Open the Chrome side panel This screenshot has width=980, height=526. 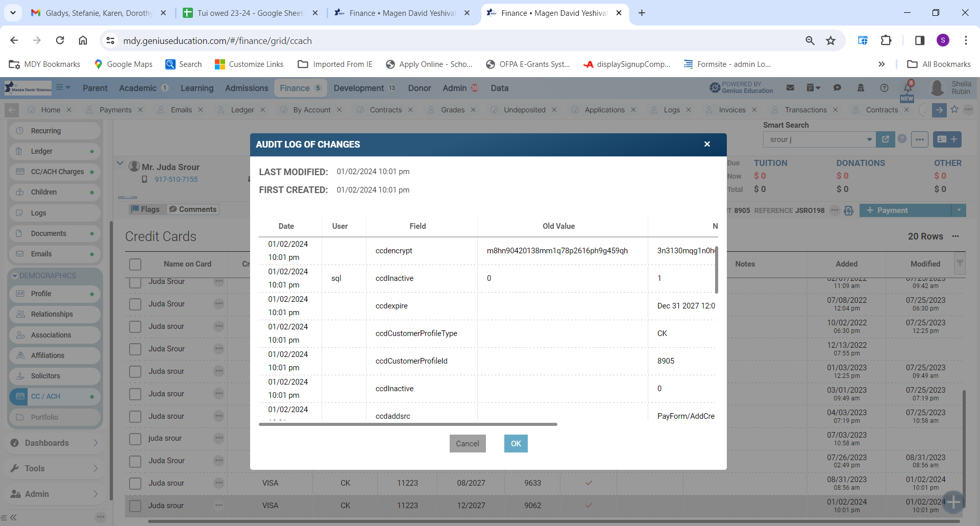[x=920, y=40]
